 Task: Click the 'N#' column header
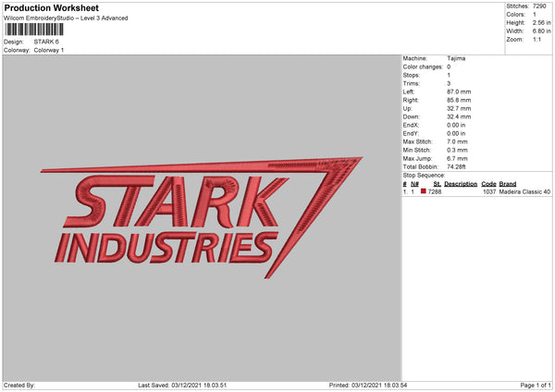pos(414,184)
